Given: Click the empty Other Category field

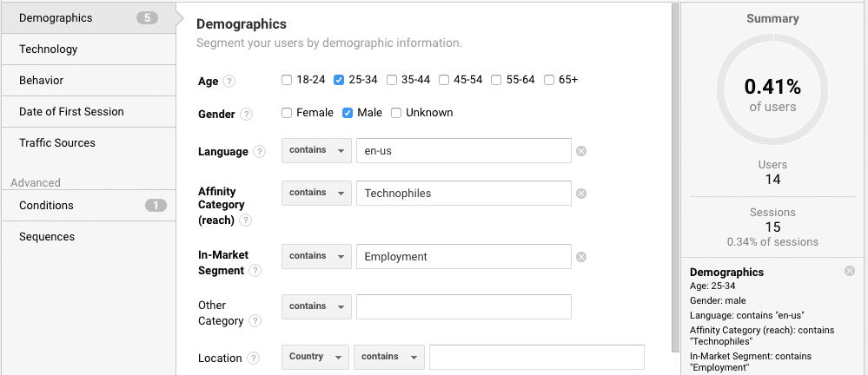Looking at the screenshot, I should click(463, 306).
